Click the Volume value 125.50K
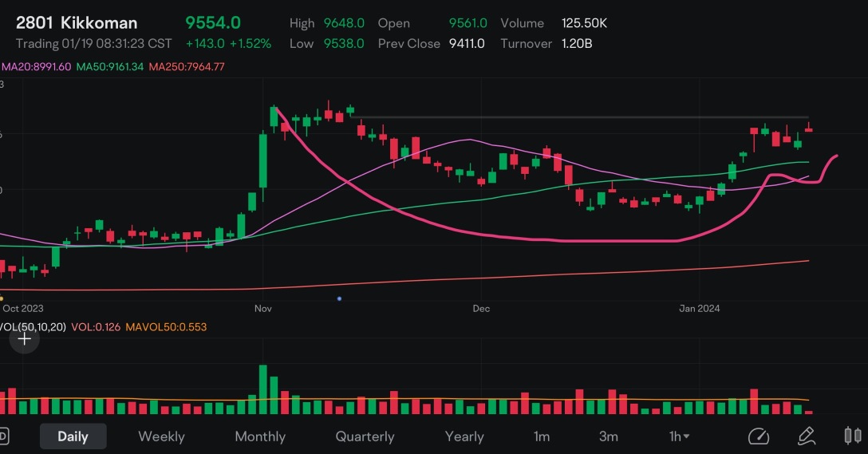868x454 pixels. [x=584, y=23]
